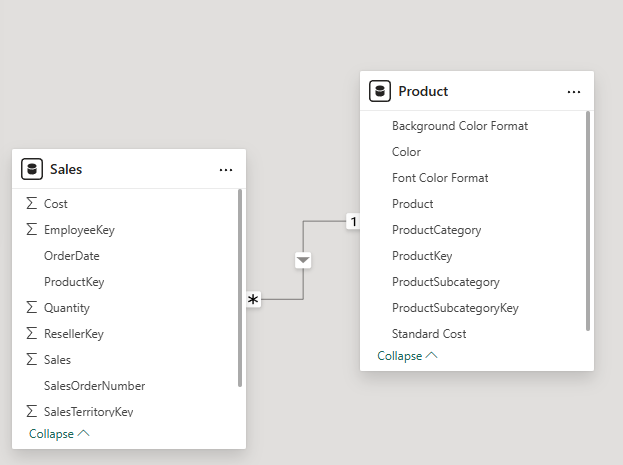The image size is (623, 465).
Task: Click the Sales table database icon
Action: [x=31, y=170]
